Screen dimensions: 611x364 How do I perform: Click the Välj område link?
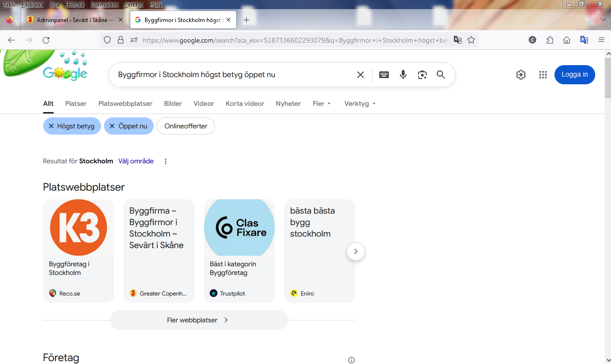(x=136, y=161)
